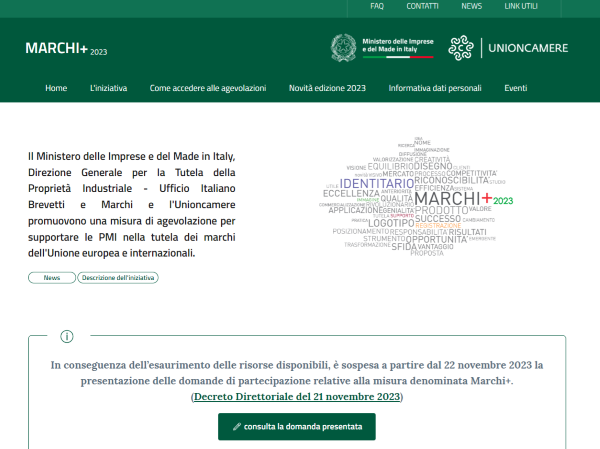Click the intro paragraph starting 'Il Ministero delle Imprese'
This screenshot has height=449, width=600.
(x=132, y=205)
